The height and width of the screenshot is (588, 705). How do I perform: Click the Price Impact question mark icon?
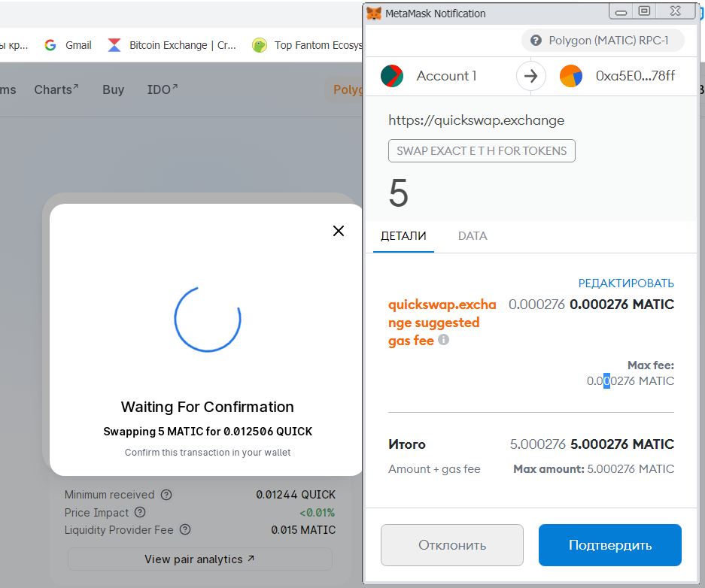(x=139, y=513)
